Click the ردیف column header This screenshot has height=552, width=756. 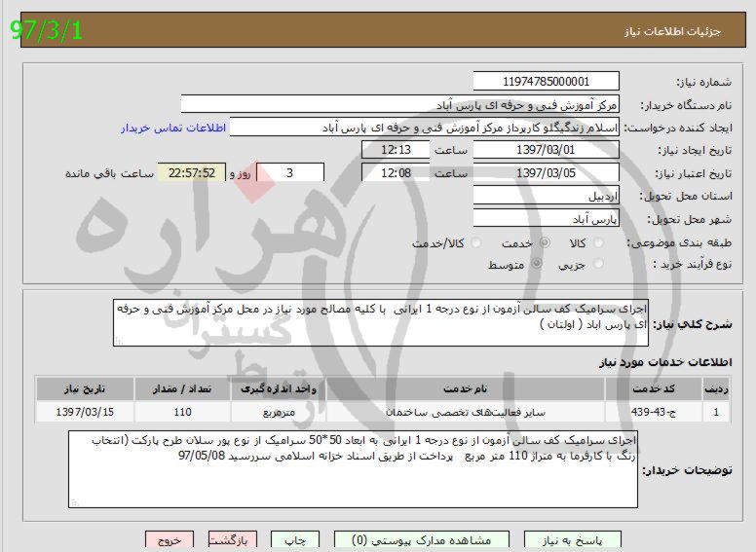coord(716,389)
